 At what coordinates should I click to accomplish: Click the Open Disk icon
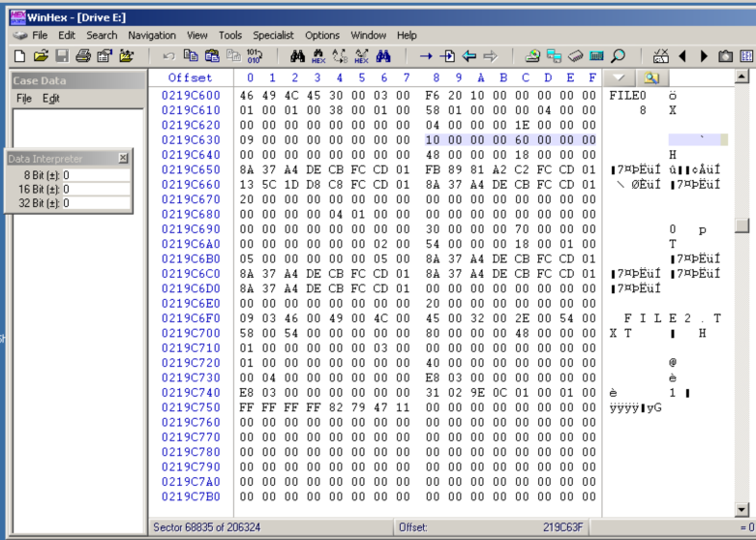[532, 56]
